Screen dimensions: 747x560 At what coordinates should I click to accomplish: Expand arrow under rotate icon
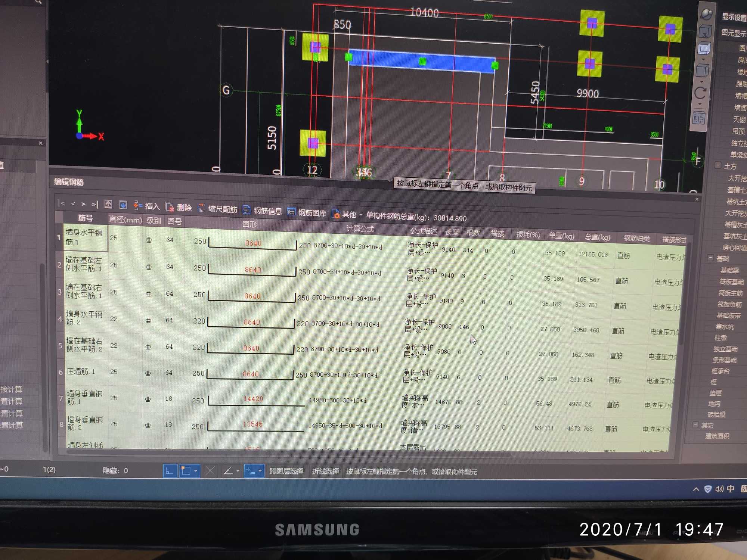pyautogui.click(x=700, y=104)
